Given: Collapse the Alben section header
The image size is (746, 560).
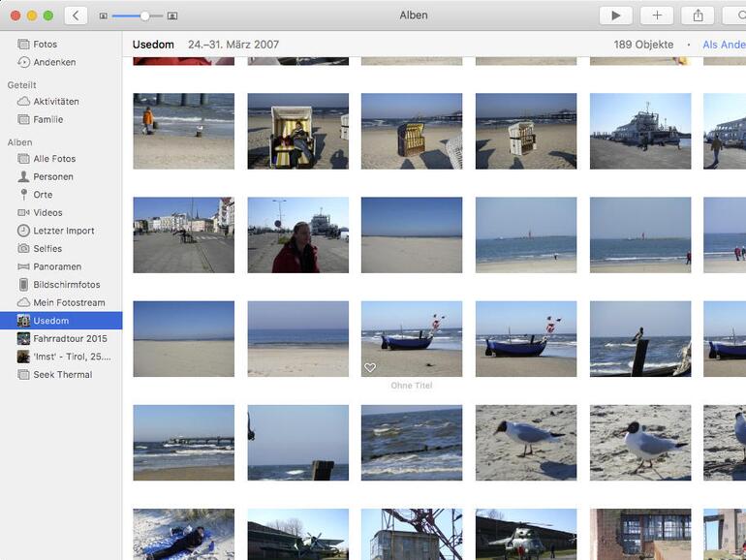Looking at the screenshot, I should [20, 142].
